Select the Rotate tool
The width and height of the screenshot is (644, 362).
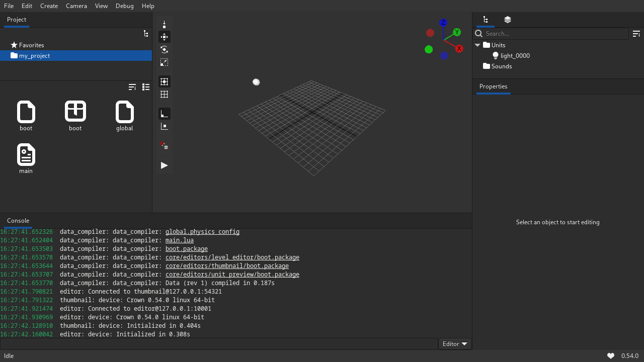[164, 49]
